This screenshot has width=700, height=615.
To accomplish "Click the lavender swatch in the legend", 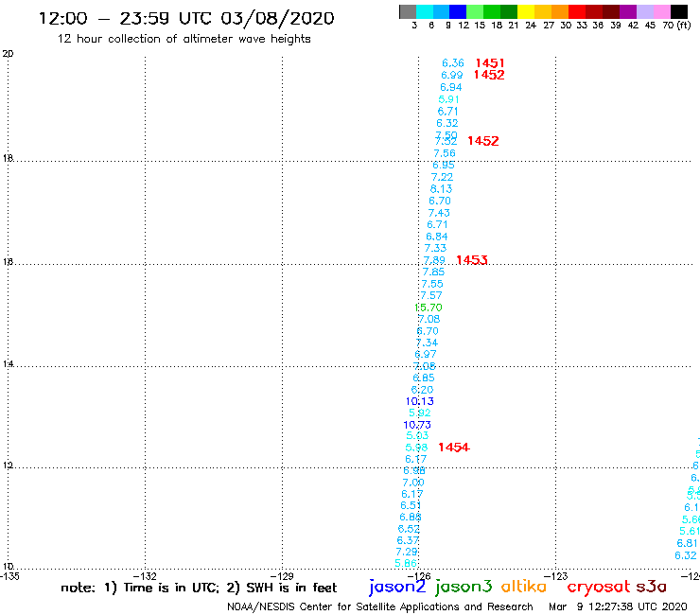I will 644,11.
